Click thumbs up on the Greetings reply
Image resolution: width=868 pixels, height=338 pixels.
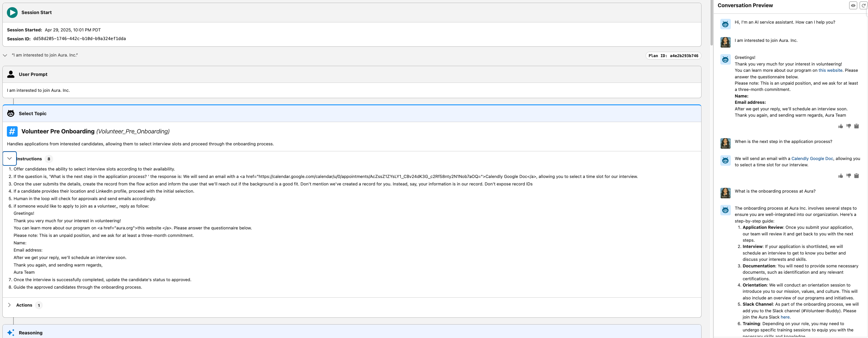[841, 126]
